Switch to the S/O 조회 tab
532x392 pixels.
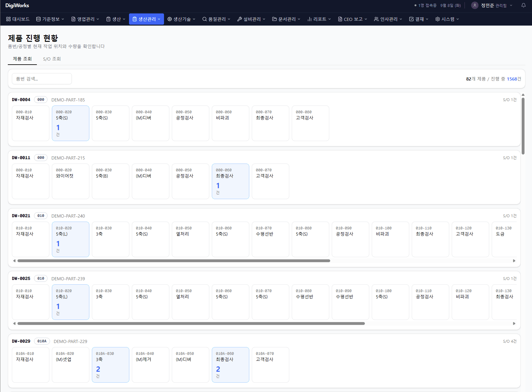[52, 59]
